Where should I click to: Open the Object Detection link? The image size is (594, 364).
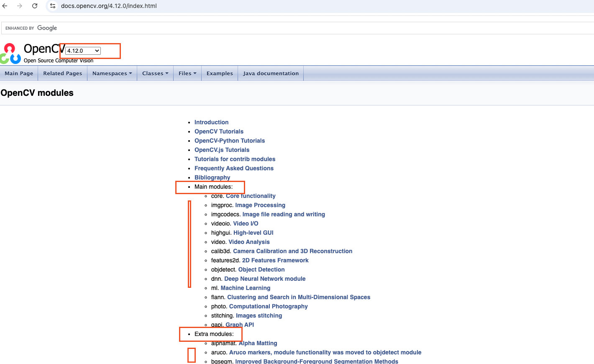point(261,269)
